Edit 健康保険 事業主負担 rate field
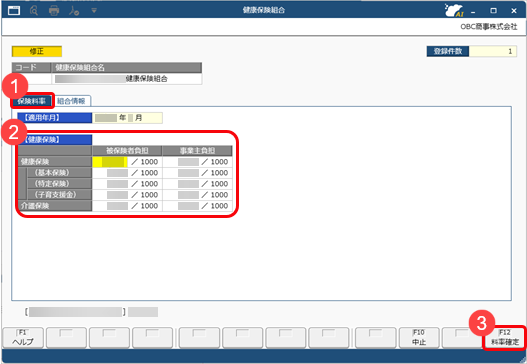 [188, 162]
